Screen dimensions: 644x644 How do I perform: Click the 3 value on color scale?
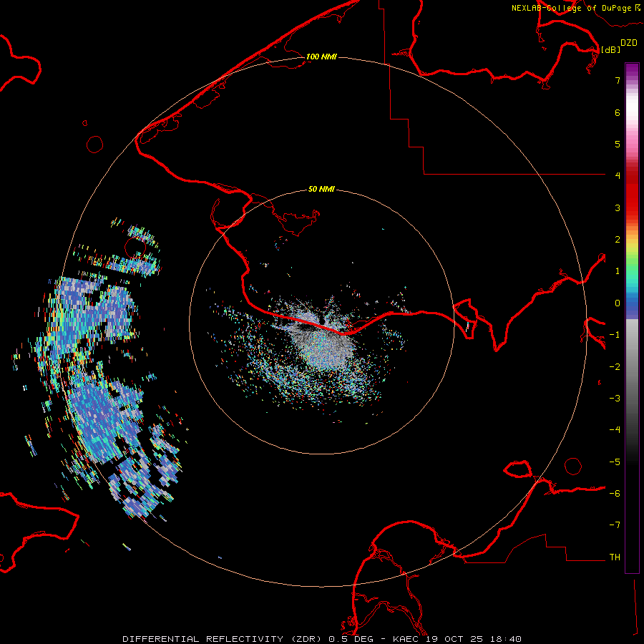pos(618,208)
